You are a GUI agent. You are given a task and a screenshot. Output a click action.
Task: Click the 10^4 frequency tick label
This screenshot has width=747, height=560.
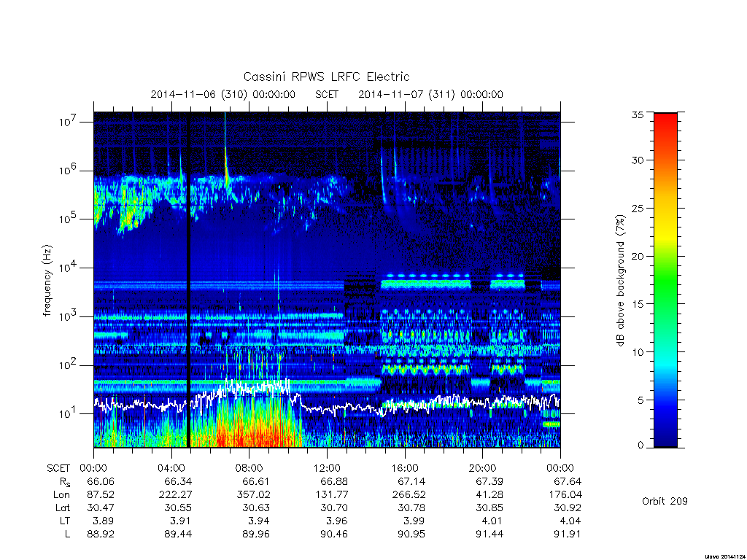[x=69, y=268]
